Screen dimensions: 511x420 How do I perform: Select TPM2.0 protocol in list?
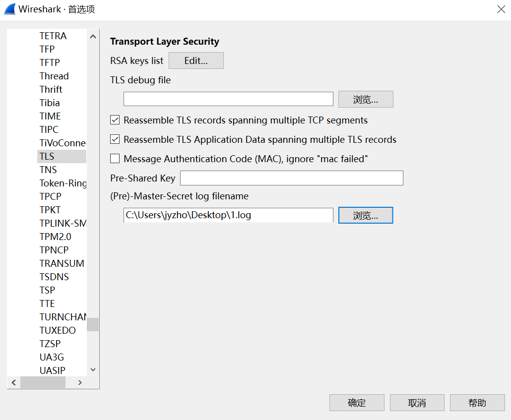point(56,237)
